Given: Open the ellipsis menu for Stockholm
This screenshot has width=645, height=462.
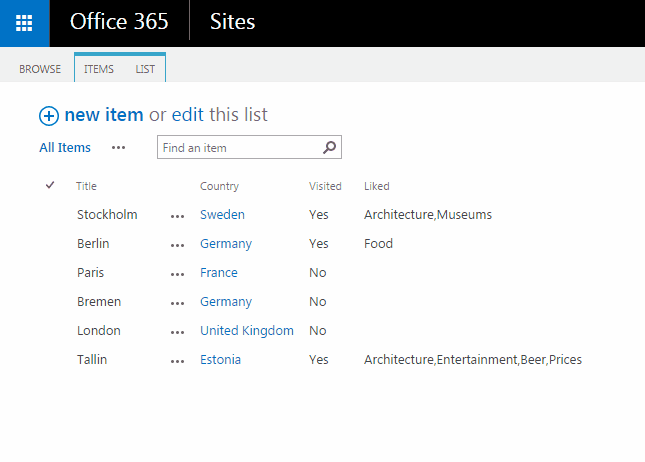Looking at the screenshot, I should tap(178, 216).
